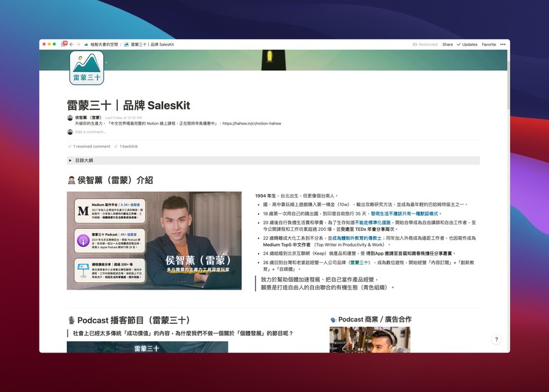This screenshot has width=549, height=392.
Task: Click the quote 社會上已經太多傳統「成功價值」的內容
Action: [183, 333]
